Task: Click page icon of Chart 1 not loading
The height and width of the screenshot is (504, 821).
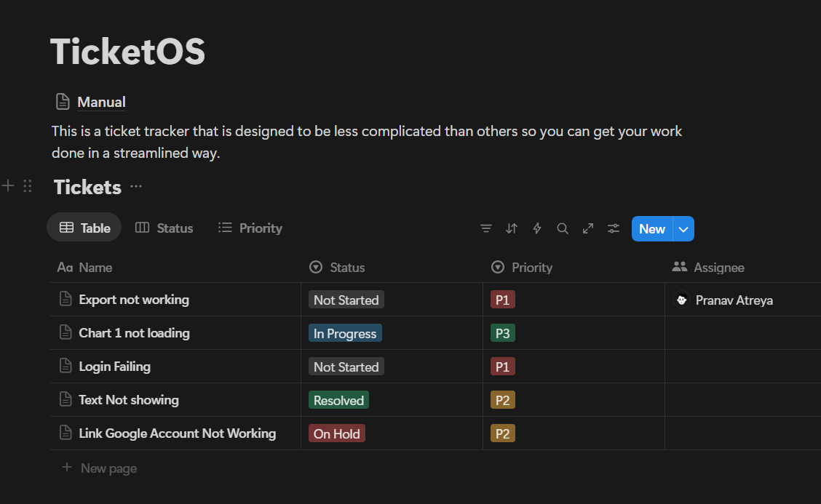Action: pyautogui.click(x=66, y=332)
